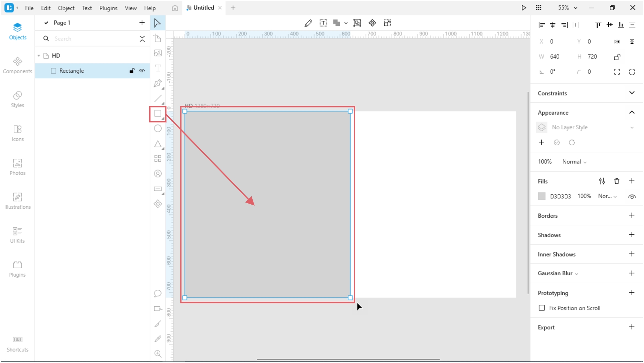
Task: Select the Text tool
Action: 158,68
